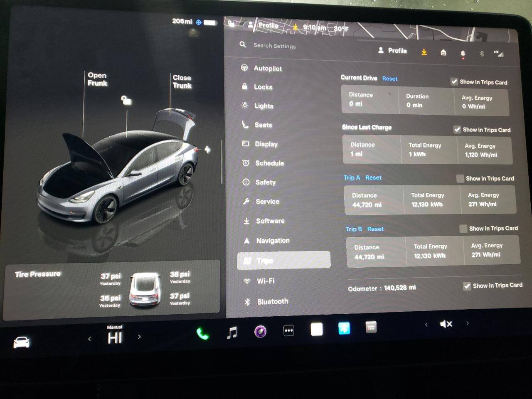Viewport: 532px width, 399px height.
Task: Lower volume with left chevron
Action: coord(426,325)
